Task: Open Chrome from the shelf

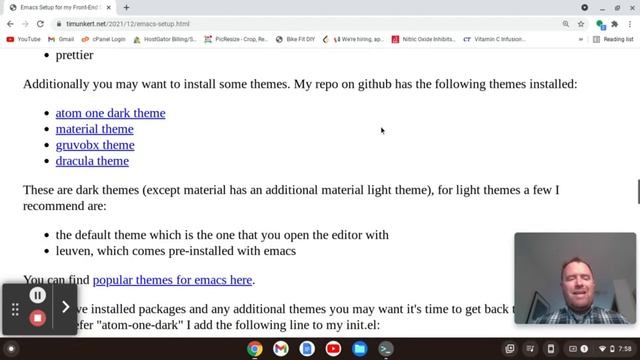Action: tap(255, 349)
